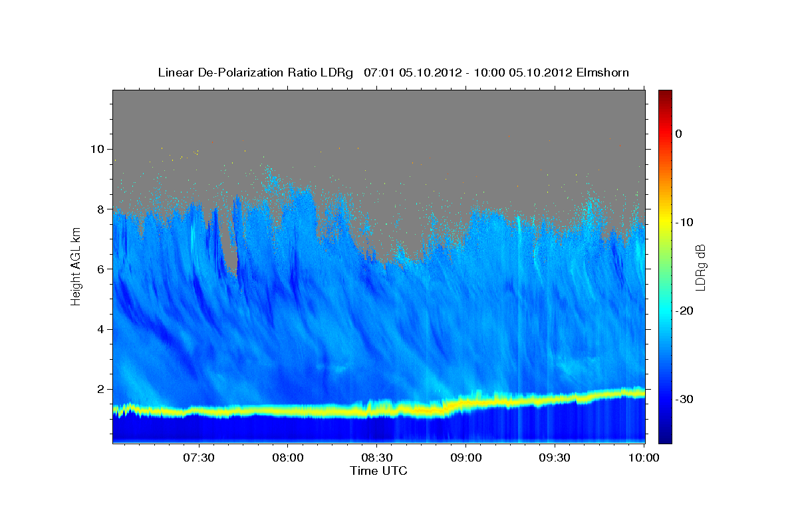Click the plot title 'Linear De-Polarization Ratio LDRg'
798x532 pixels.
pyautogui.click(x=256, y=72)
